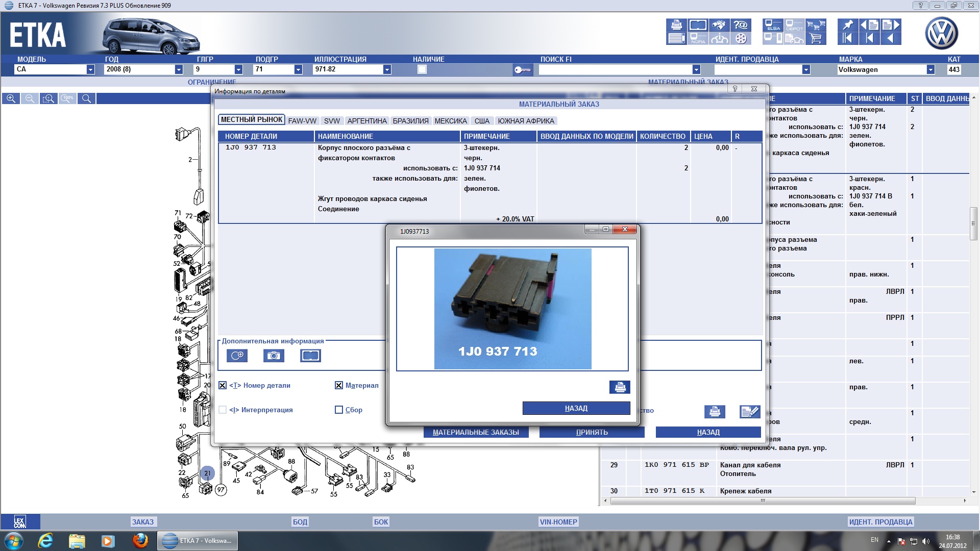This screenshot has width=980, height=551.
Task: Open the АРГЕНТИНА tab
Action: pos(367,121)
